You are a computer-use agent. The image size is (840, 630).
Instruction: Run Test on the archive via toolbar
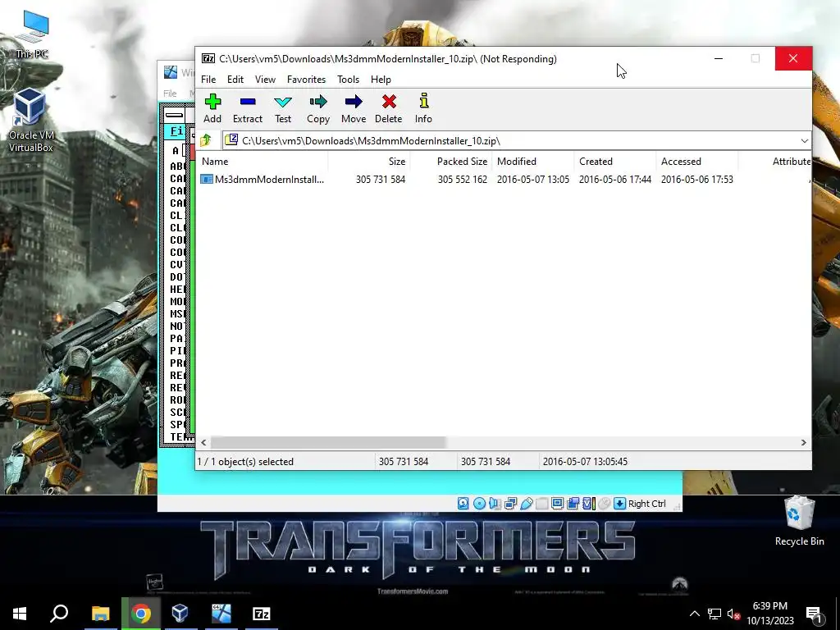[x=283, y=102]
